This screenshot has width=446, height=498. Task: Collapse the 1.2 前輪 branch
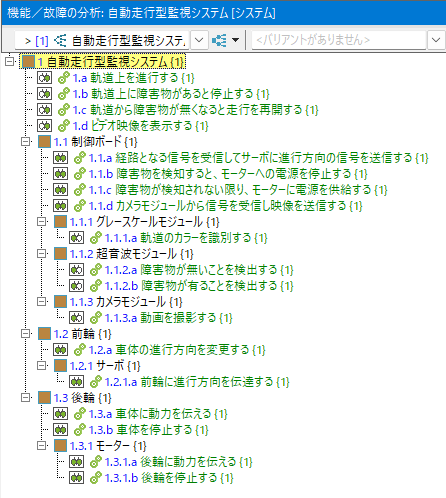tap(26, 334)
